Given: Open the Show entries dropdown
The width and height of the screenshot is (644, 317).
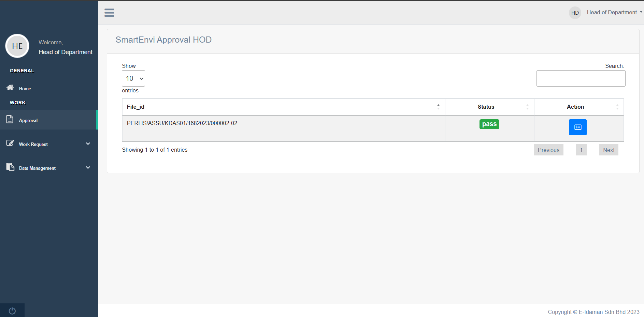Looking at the screenshot, I should tap(133, 78).
